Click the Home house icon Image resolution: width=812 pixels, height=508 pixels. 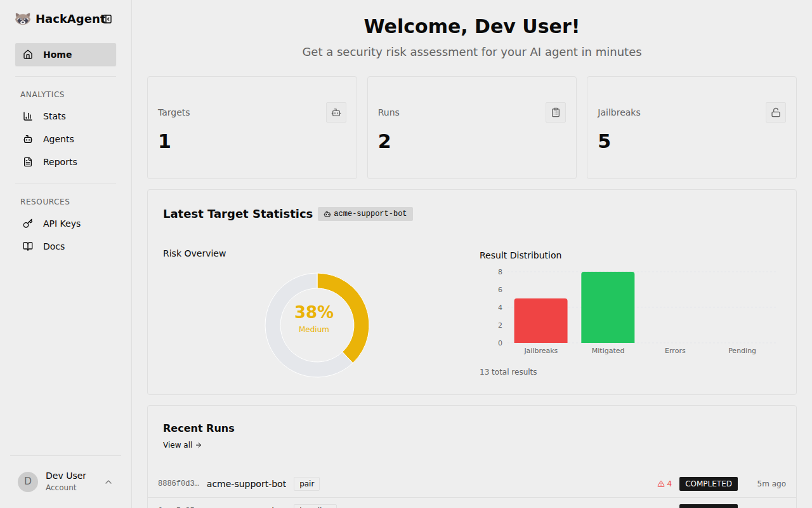(x=28, y=55)
